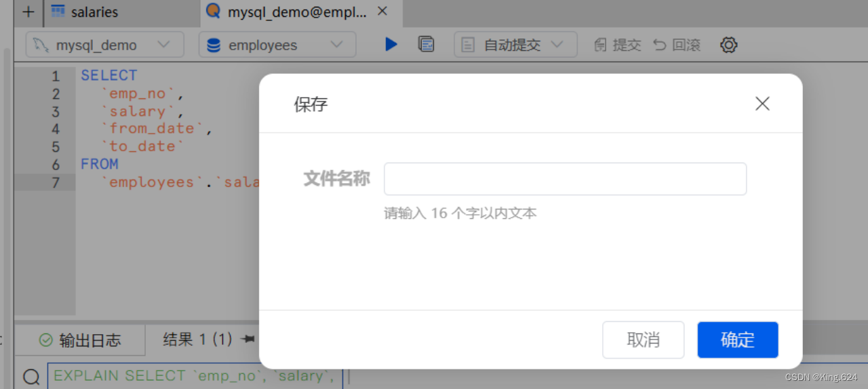The height and width of the screenshot is (389, 868).
Task: Click the 回滚 rollback button
Action: 676,45
